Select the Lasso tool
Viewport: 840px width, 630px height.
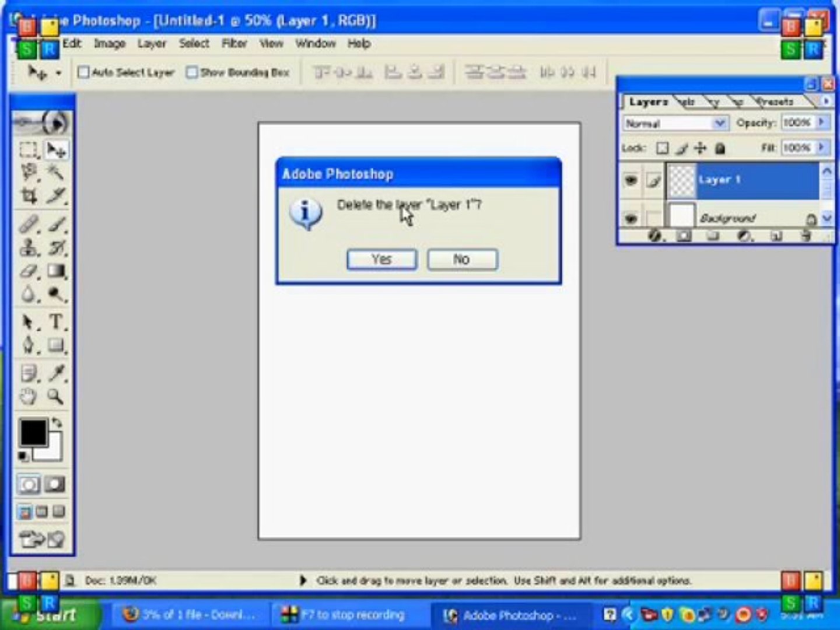(x=29, y=172)
